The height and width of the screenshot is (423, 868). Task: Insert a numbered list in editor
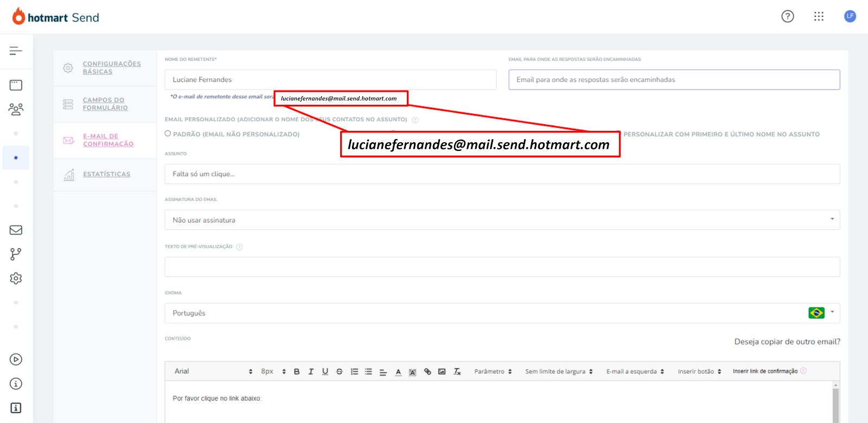[x=354, y=372]
